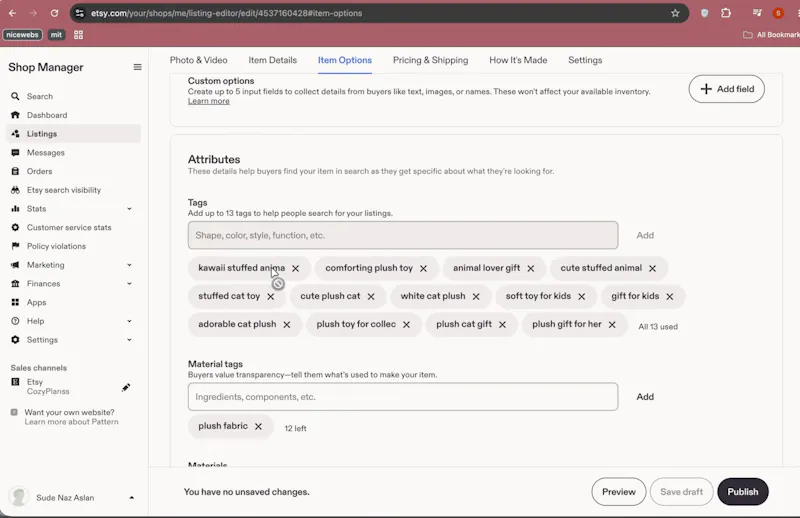800x518 pixels.
Task: Preview the listing
Action: click(618, 492)
